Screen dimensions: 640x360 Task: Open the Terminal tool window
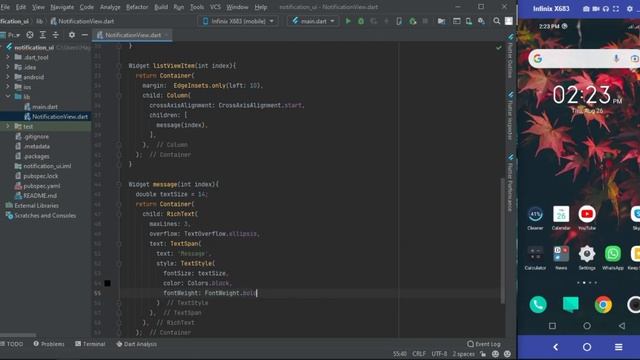(90, 344)
